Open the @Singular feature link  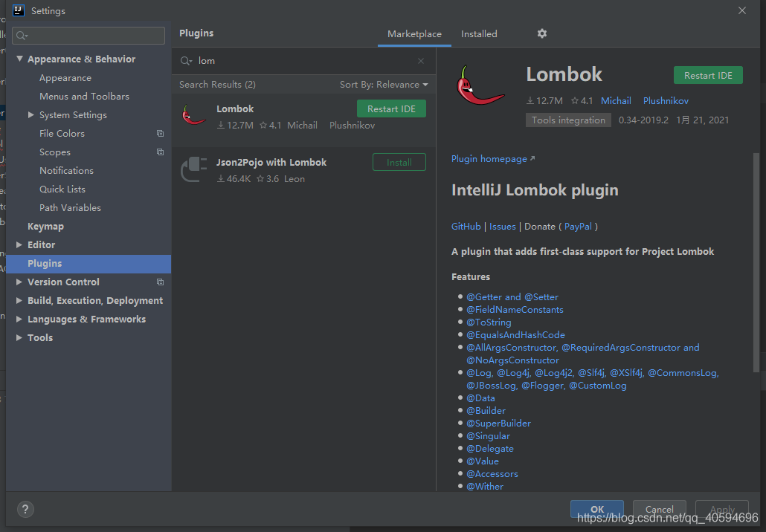(488, 436)
